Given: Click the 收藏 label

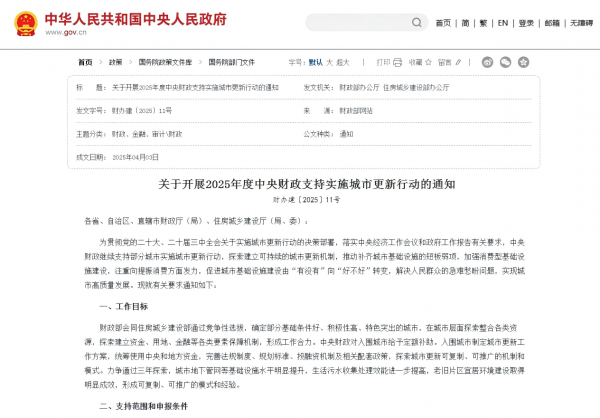Looking at the screenshot, I should 415,62.
